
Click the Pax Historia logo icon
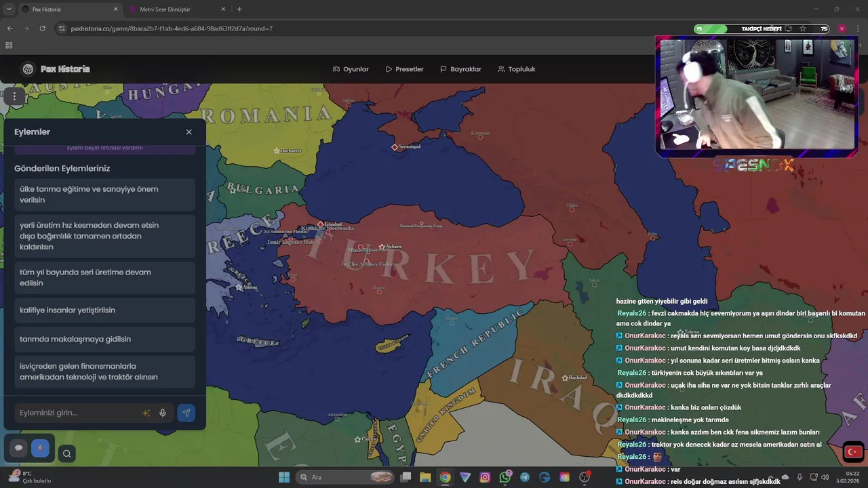[x=28, y=69]
